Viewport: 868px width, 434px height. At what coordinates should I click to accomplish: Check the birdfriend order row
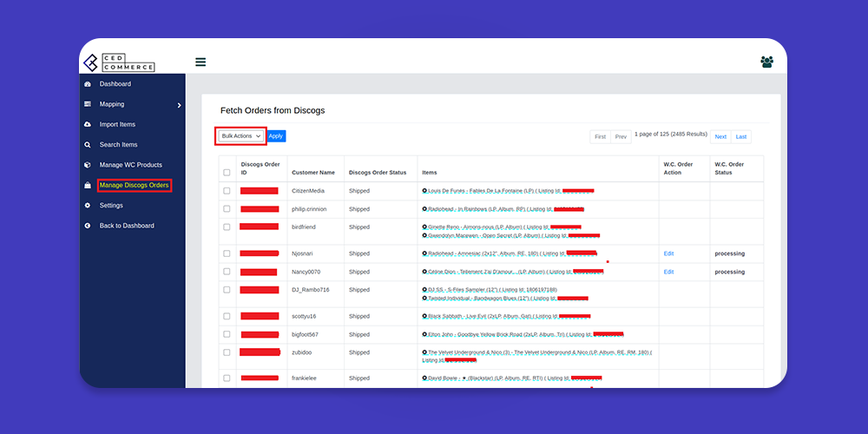[x=227, y=227]
